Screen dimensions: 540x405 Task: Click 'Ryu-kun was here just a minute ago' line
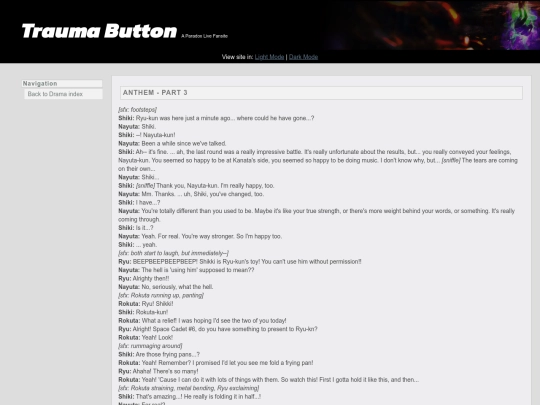pos(216,118)
